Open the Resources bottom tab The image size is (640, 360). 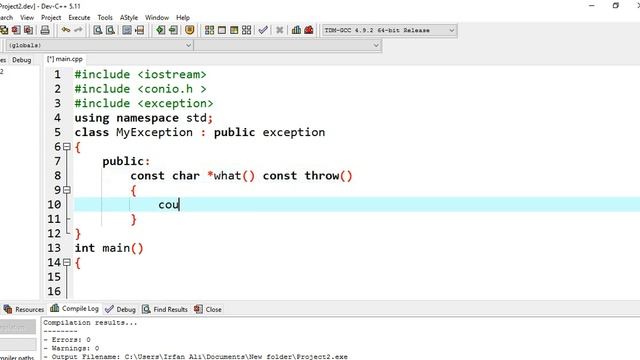(x=24, y=309)
